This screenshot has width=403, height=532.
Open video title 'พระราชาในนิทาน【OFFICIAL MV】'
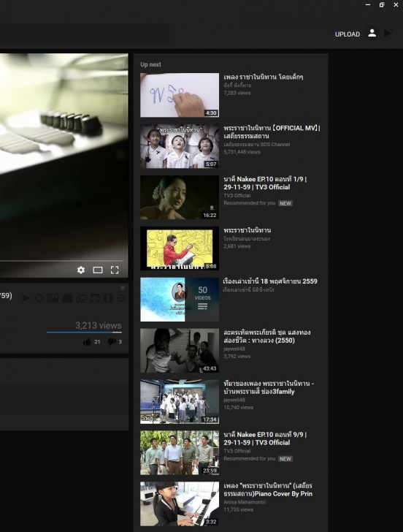click(272, 132)
